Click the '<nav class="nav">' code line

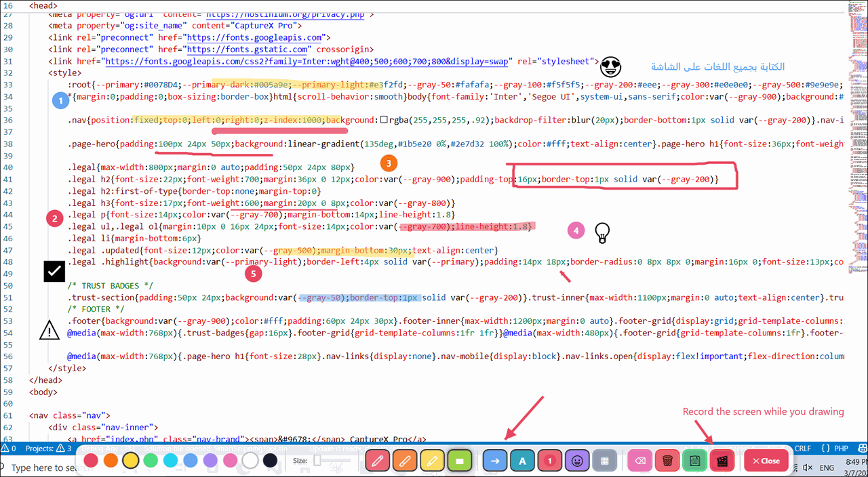tap(69, 415)
